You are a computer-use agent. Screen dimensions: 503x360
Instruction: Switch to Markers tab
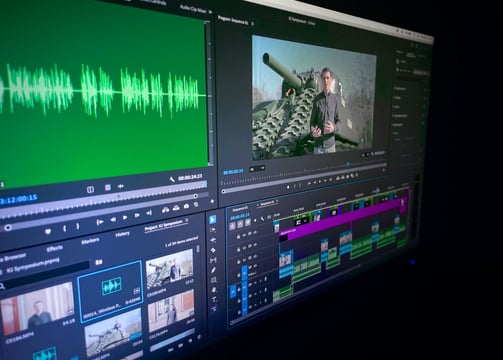click(x=90, y=241)
